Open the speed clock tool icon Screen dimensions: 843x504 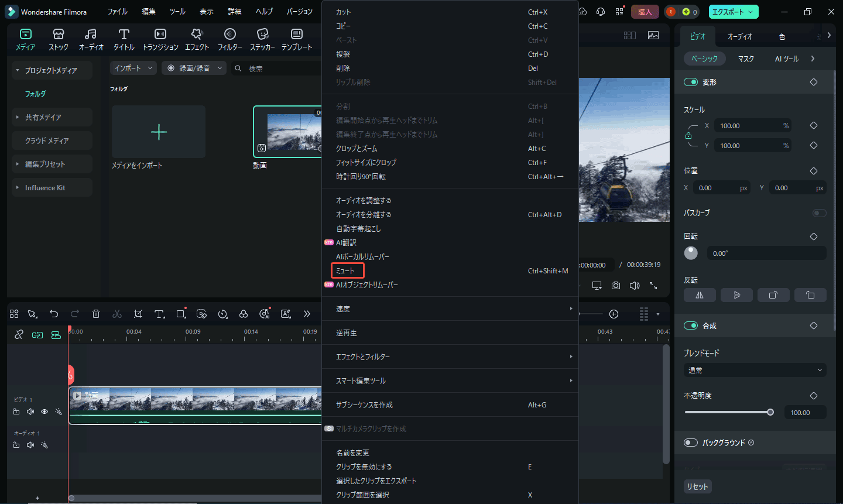coord(222,314)
